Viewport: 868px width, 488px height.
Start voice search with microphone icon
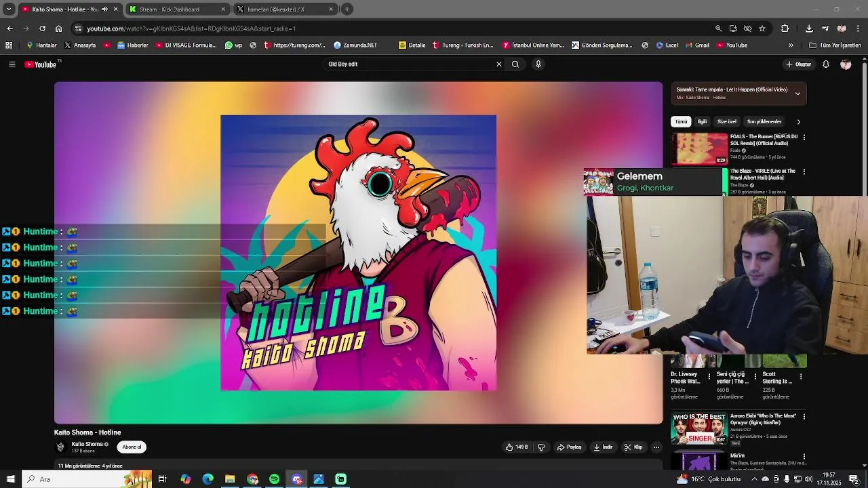click(x=538, y=64)
